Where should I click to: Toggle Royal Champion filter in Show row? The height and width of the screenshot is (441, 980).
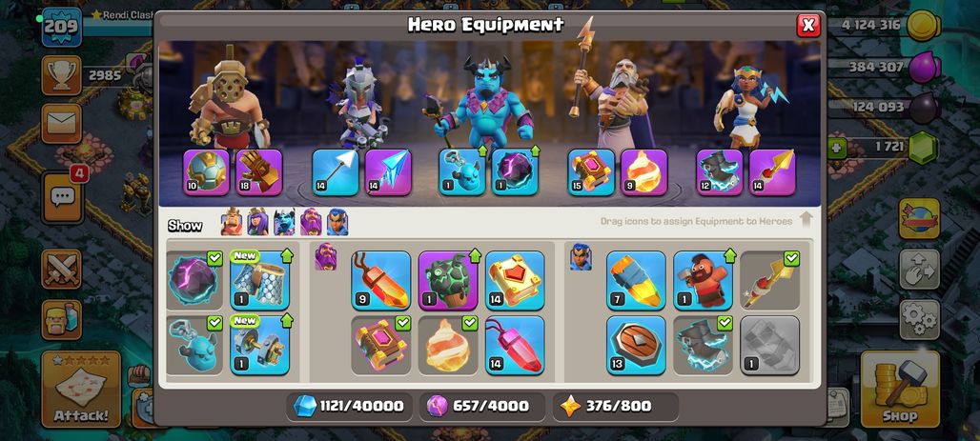point(337,222)
